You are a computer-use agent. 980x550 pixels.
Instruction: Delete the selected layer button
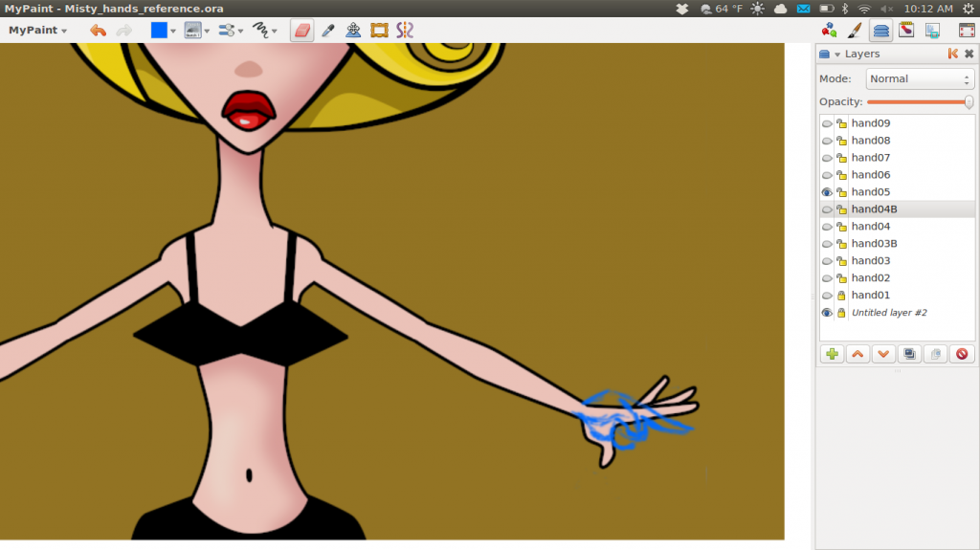point(962,354)
